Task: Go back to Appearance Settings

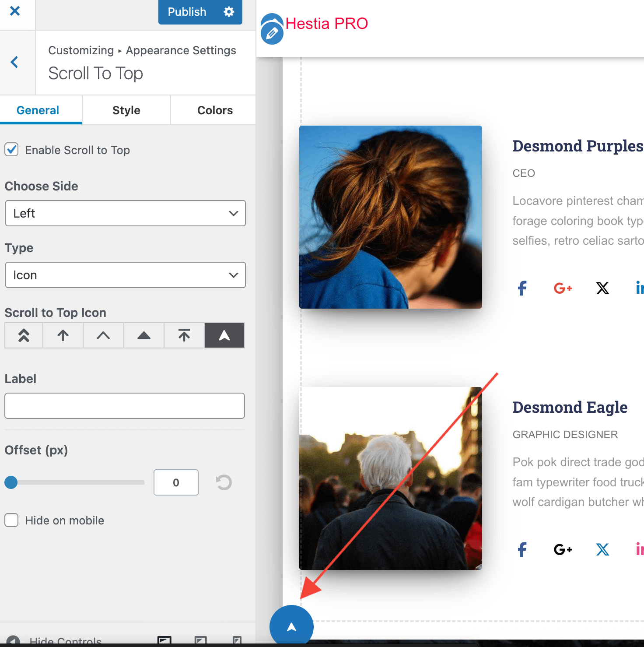Action: point(15,62)
